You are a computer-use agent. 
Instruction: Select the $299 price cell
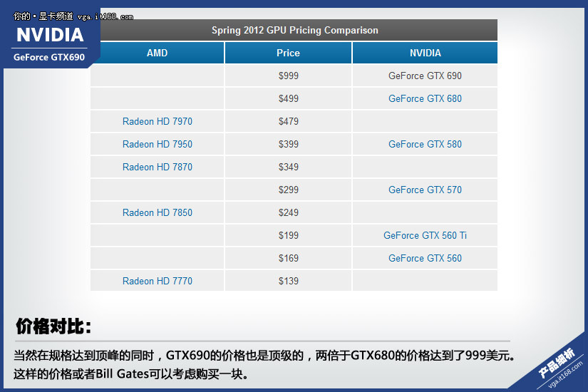288,190
